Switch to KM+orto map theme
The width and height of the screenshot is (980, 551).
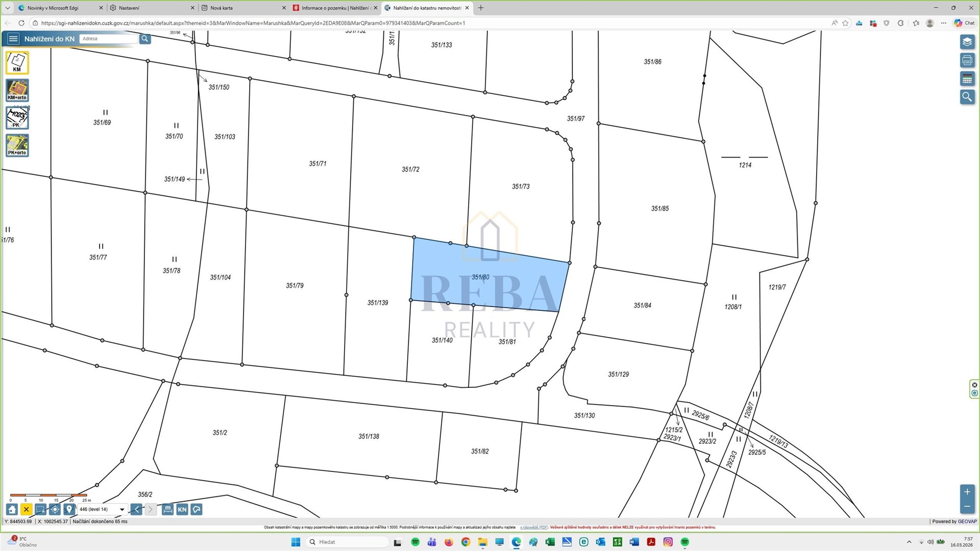(17, 90)
